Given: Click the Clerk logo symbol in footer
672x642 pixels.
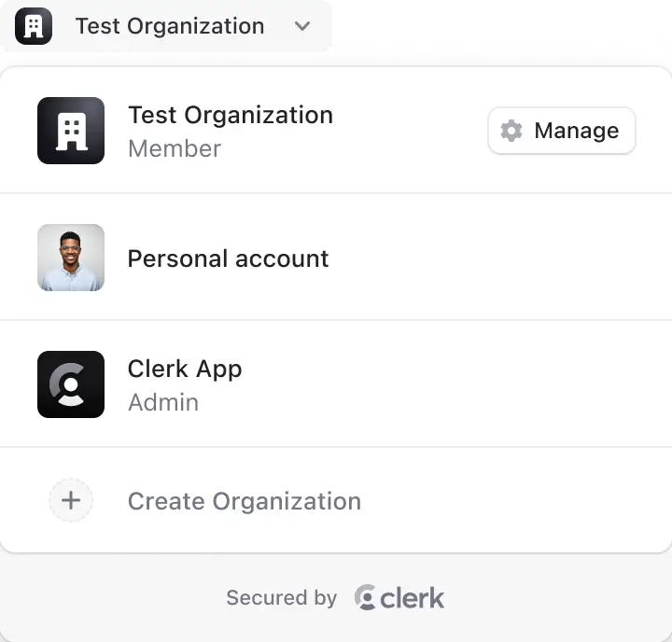Looking at the screenshot, I should [x=365, y=598].
